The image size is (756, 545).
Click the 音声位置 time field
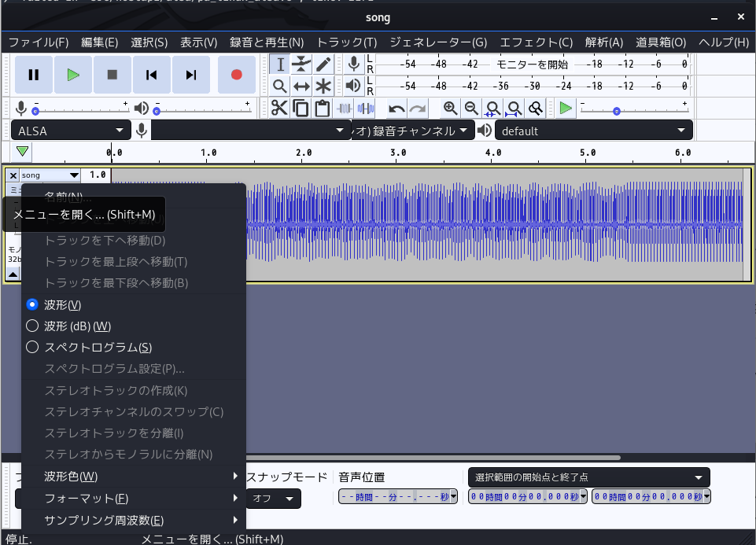pos(398,496)
